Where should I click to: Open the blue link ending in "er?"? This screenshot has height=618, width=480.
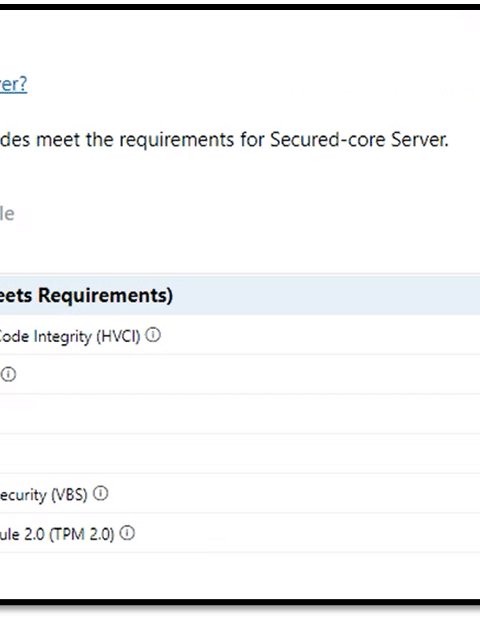(x=13, y=84)
